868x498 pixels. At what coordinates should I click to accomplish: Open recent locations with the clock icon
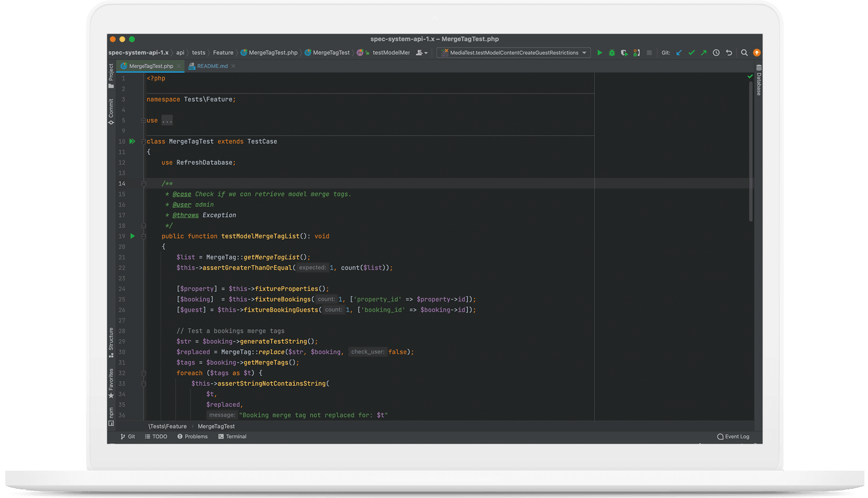pyautogui.click(x=716, y=53)
